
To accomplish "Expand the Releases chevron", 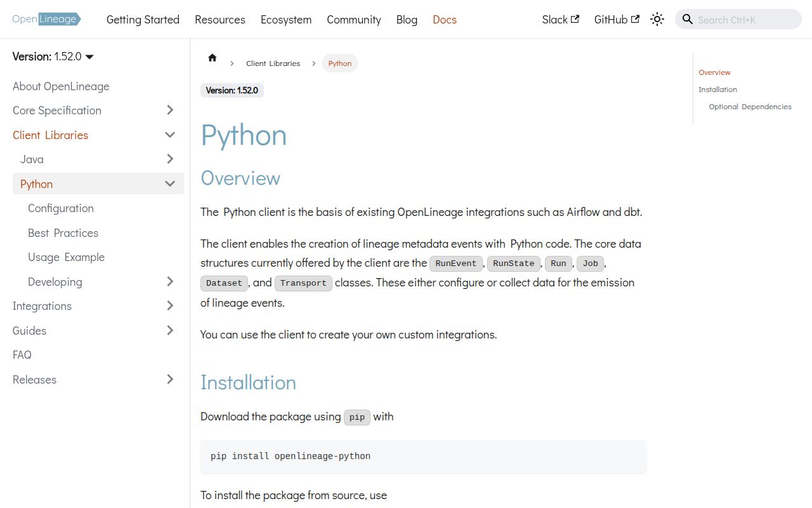I will (170, 379).
